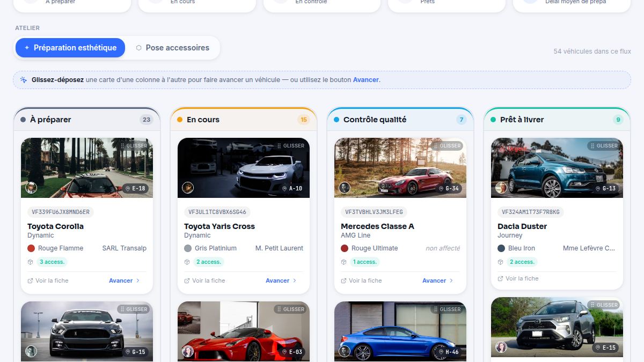Click the E-15 location badge

coord(605,348)
